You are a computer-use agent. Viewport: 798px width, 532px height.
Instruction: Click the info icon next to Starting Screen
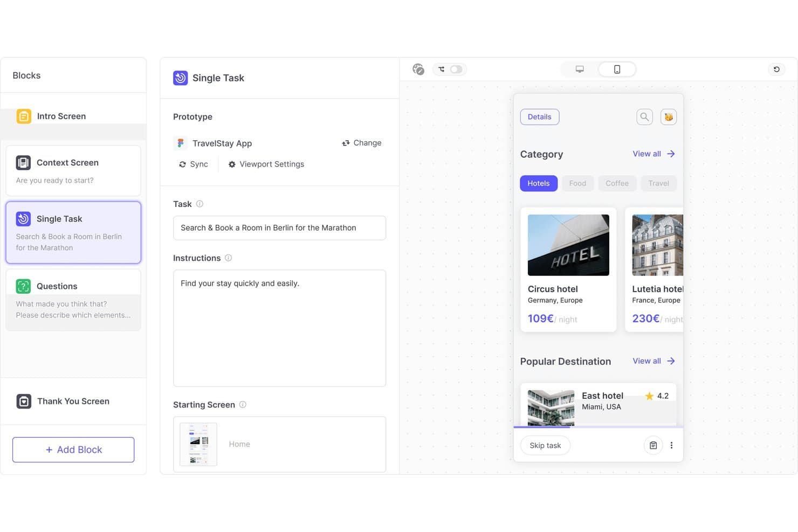point(243,404)
